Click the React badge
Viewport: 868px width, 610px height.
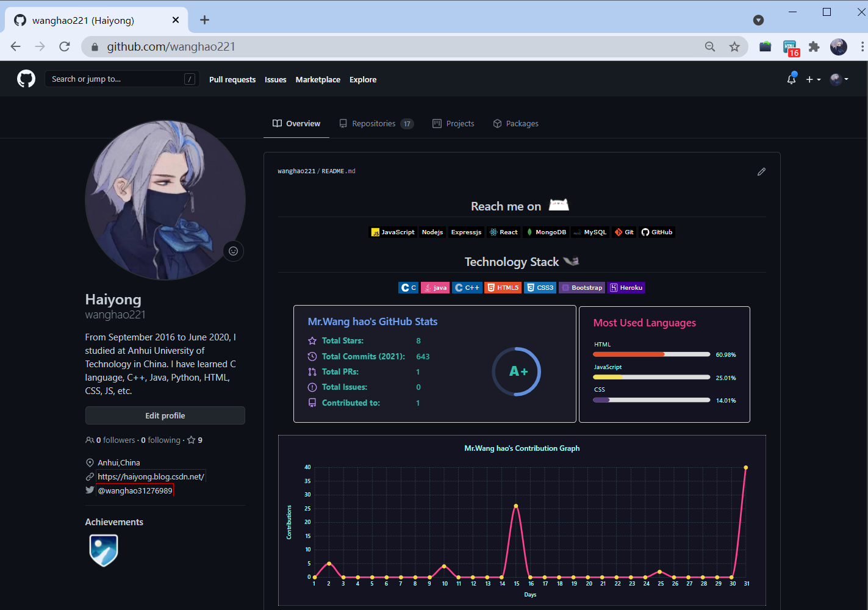click(x=503, y=232)
